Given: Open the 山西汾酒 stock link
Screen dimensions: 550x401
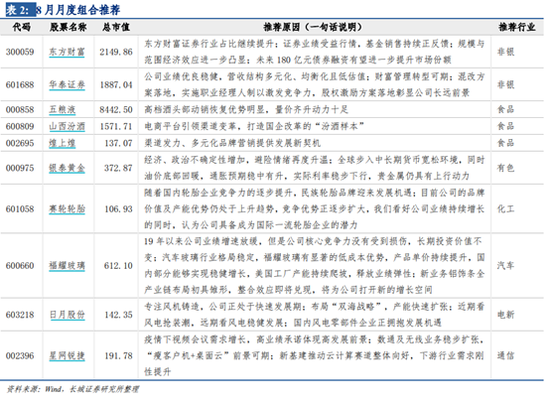Looking at the screenshot, I should [x=67, y=126].
